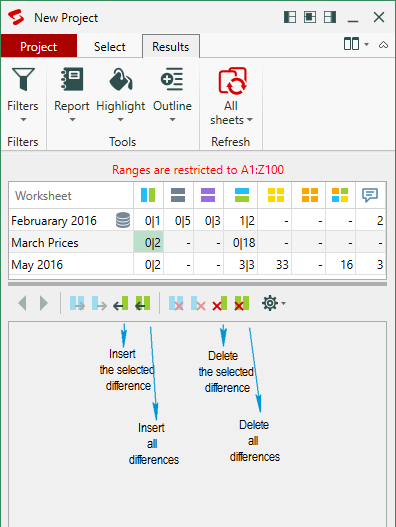Click the columns differences header icon
The image size is (396, 527).
(x=148, y=195)
